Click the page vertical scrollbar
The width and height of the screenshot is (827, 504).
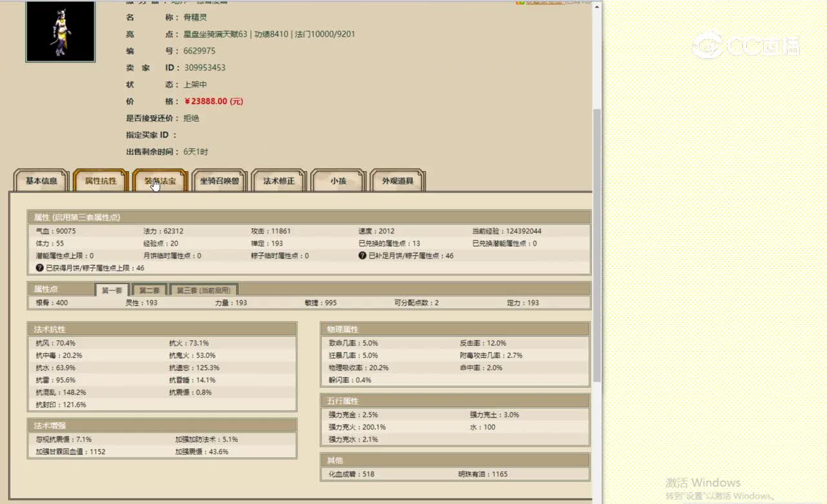[x=598, y=246]
